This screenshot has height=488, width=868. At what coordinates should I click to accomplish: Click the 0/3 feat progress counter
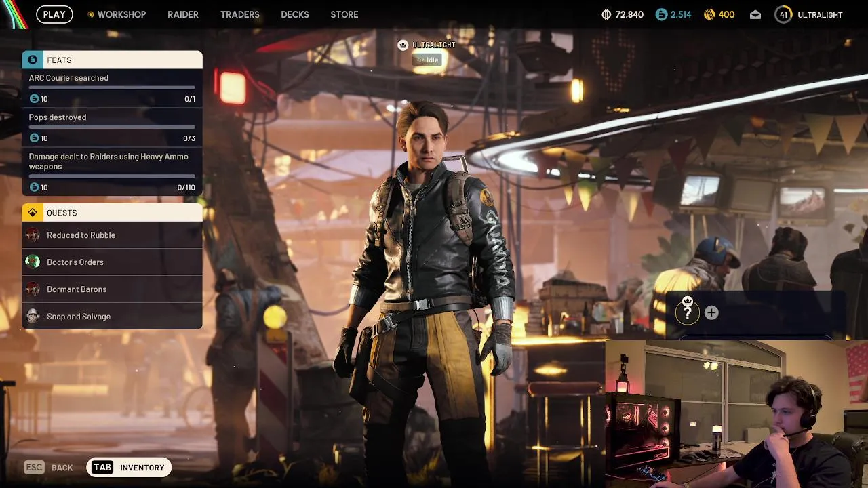pos(189,138)
